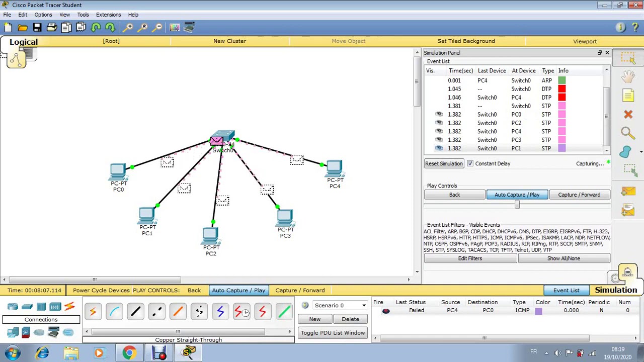644x362 pixels.
Task: Toggle visibility eye for PC4 STP event
Action: coord(439,131)
